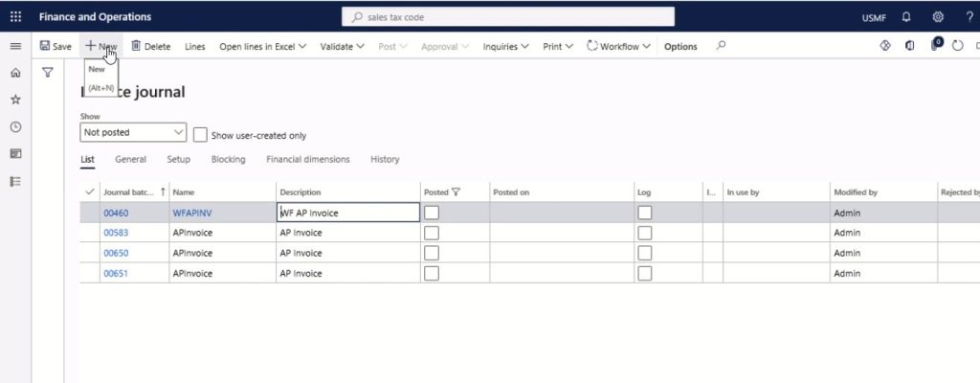Switch to the Setup tab
The height and width of the screenshot is (383, 980).
(x=178, y=159)
